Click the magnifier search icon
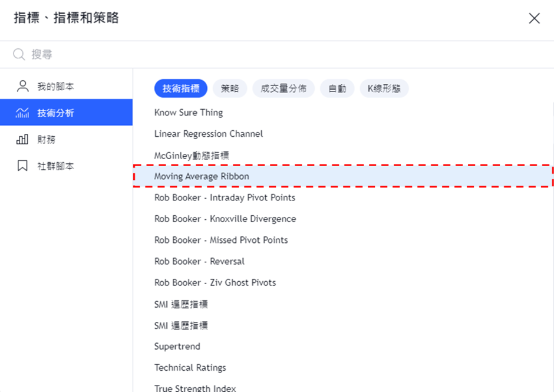 (19, 54)
